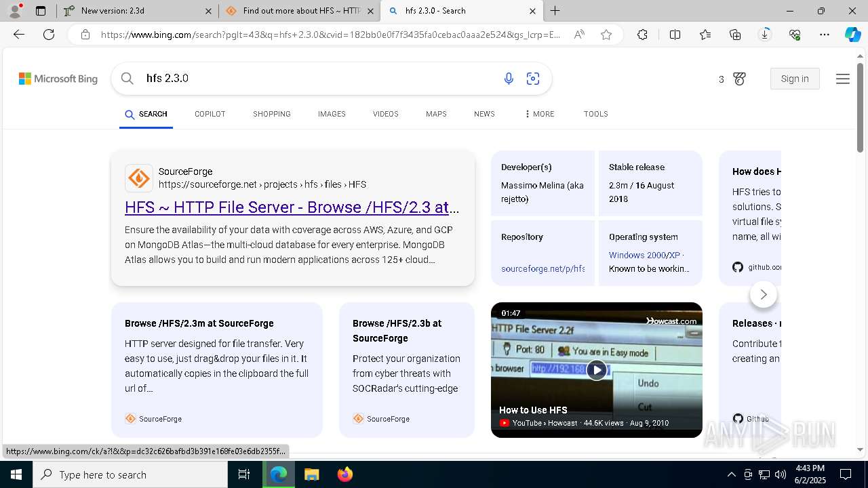Switch to 'Find out more about HFS' tab
The width and height of the screenshot is (868, 488).
[x=299, y=11]
